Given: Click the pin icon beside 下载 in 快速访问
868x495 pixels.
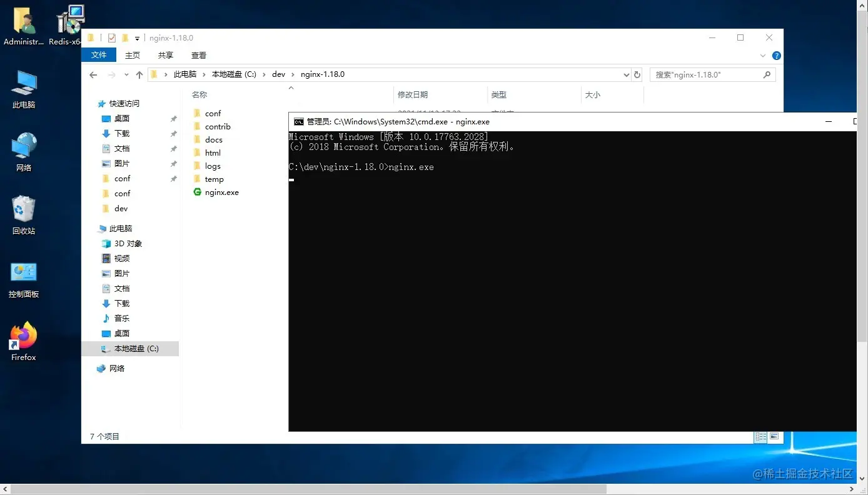Looking at the screenshot, I should coord(174,134).
